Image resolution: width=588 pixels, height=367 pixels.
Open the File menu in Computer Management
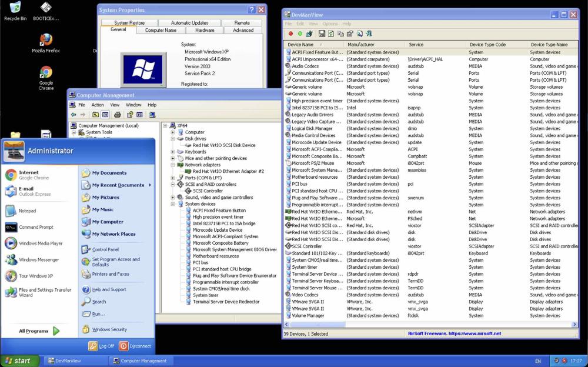pos(81,105)
